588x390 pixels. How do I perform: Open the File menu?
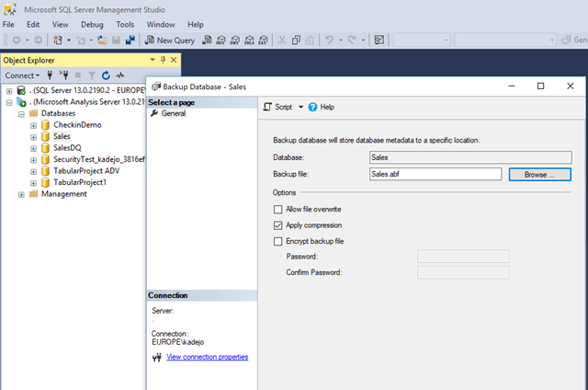8,25
